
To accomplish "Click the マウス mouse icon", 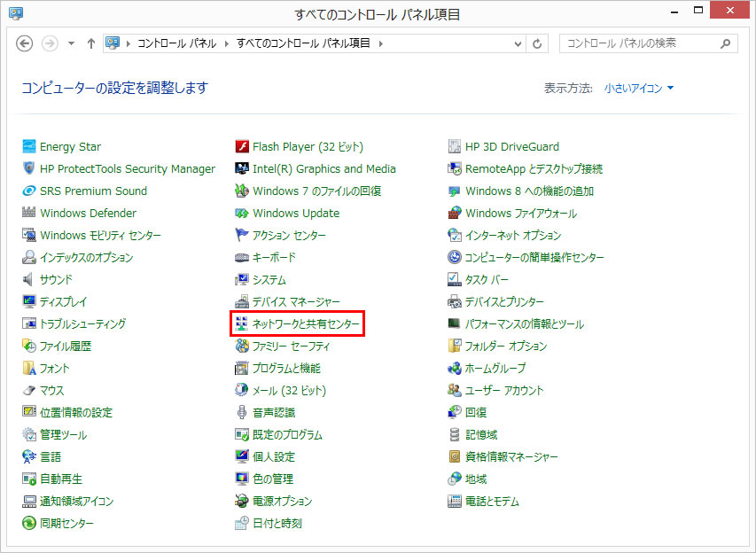I will [29, 390].
